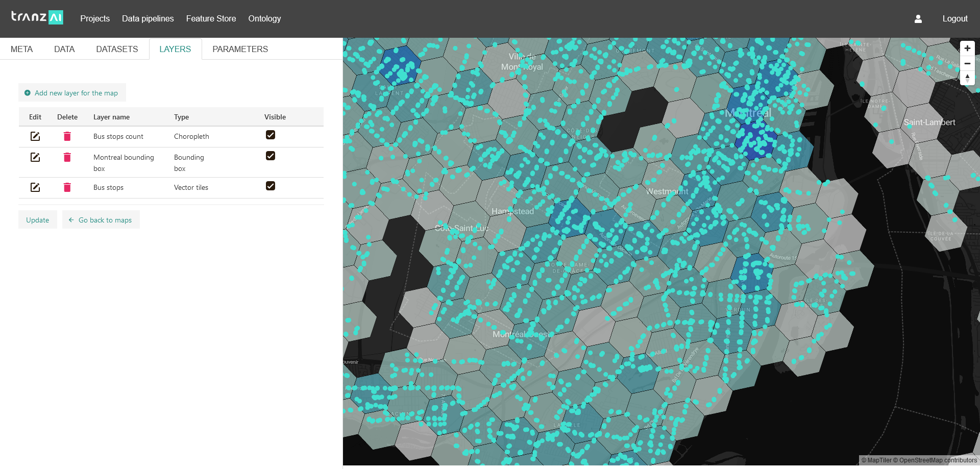980x469 pixels.
Task: Edit the Bus stops count layer
Action: 35,136
